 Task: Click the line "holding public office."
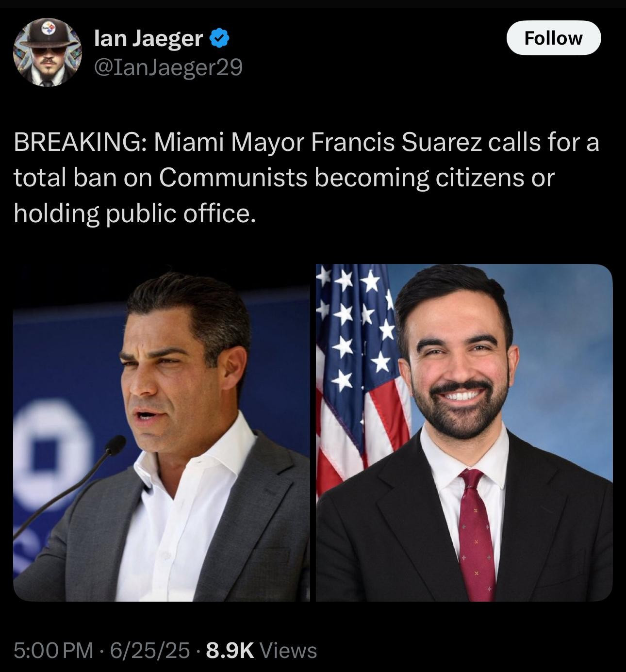134,213
